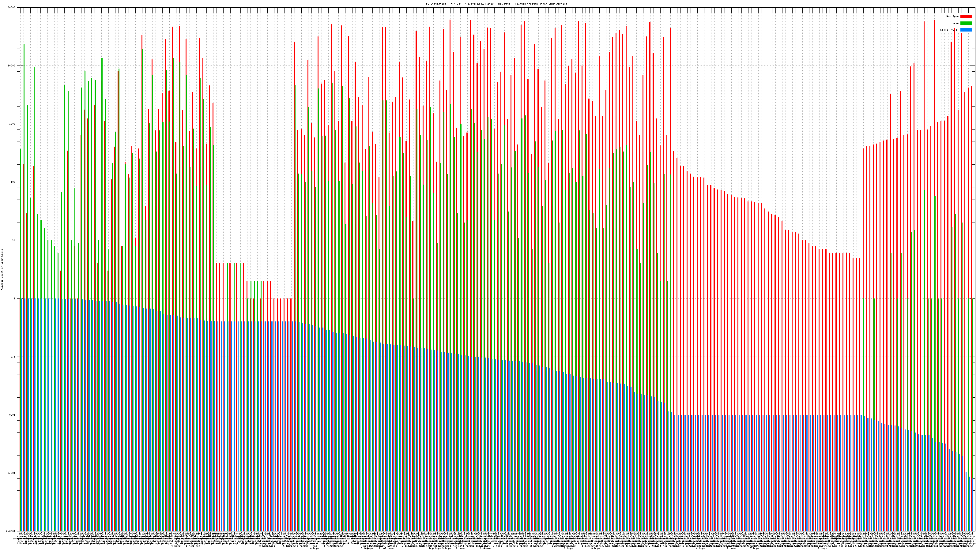Click the 1000 y-axis tick label
Screen dimensions: 980x551
[x=12, y=124]
